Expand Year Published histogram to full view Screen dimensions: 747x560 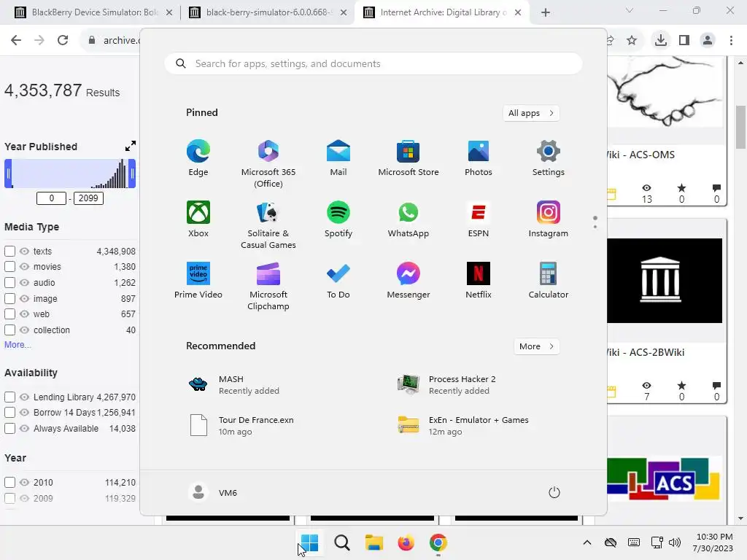131,146
